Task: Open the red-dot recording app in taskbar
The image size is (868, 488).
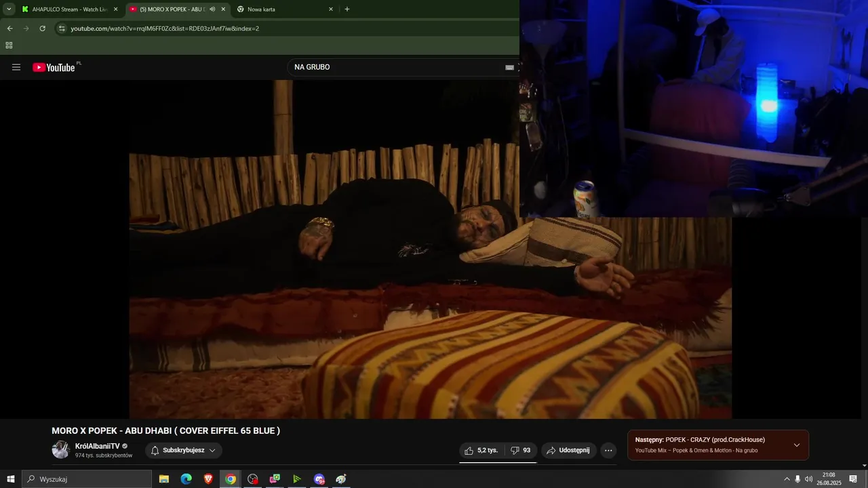Action: (x=253, y=479)
